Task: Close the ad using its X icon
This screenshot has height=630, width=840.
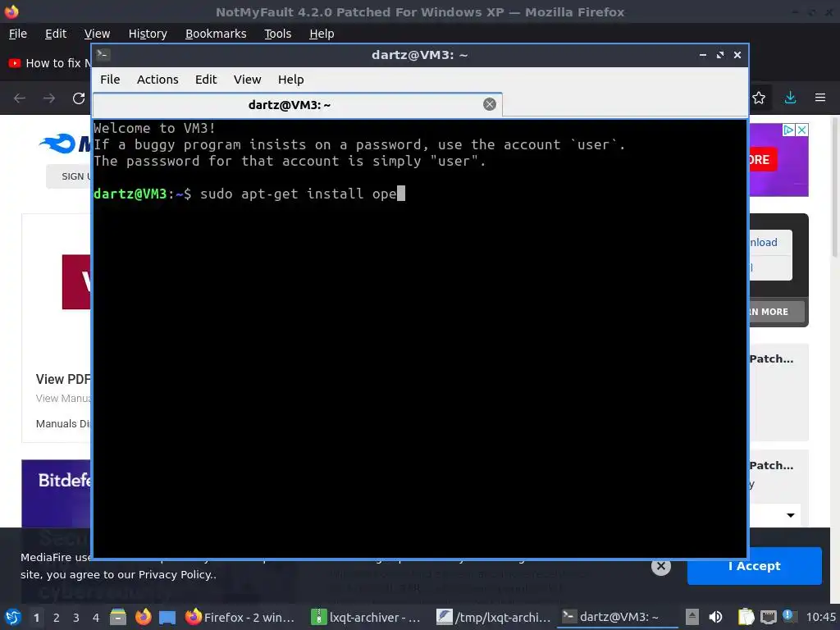Action: tap(801, 130)
